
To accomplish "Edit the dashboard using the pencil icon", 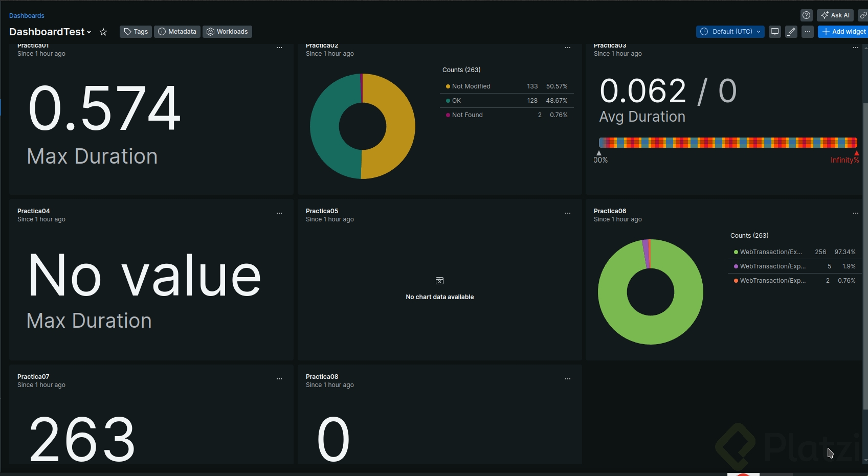I will tap(791, 32).
